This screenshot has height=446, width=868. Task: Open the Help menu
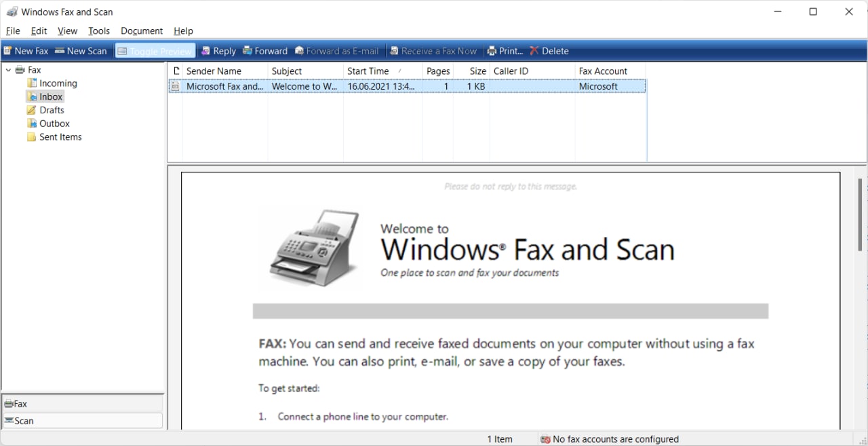click(x=183, y=31)
